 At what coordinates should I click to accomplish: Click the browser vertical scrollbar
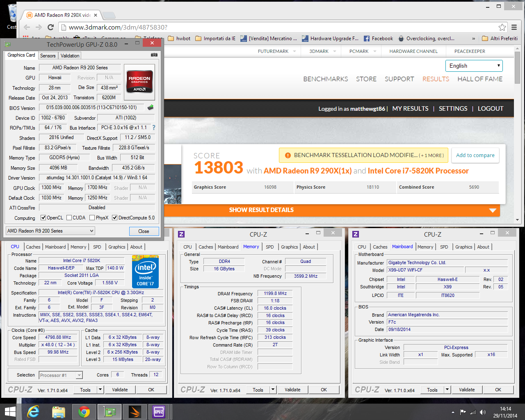517,68
